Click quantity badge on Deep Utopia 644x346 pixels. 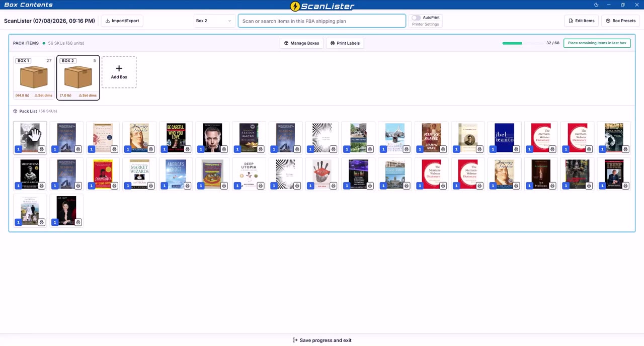[237, 186]
